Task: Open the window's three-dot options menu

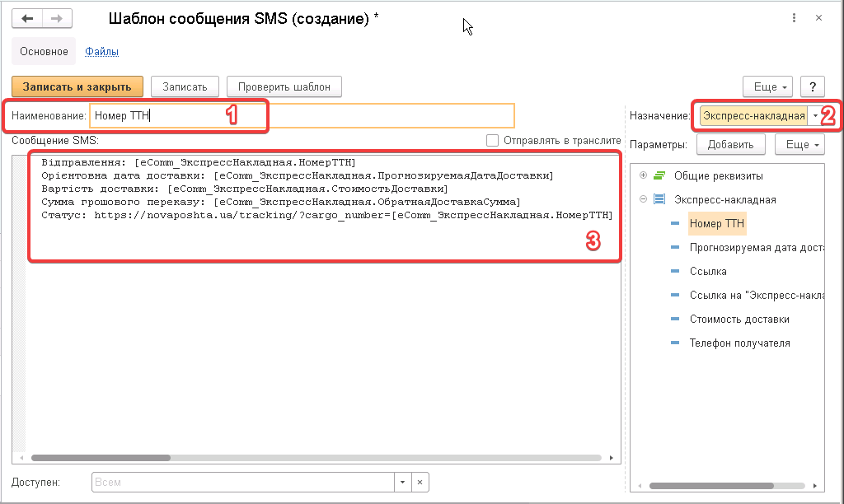Action: 794,17
